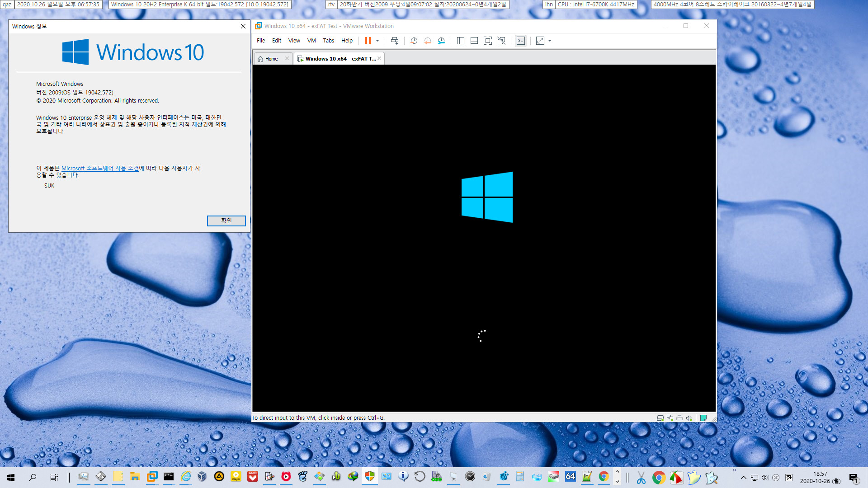Open the yellow Player icon on taskbar
Image resolution: width=868 pixels, height=488 pixels.
point(236,476)
